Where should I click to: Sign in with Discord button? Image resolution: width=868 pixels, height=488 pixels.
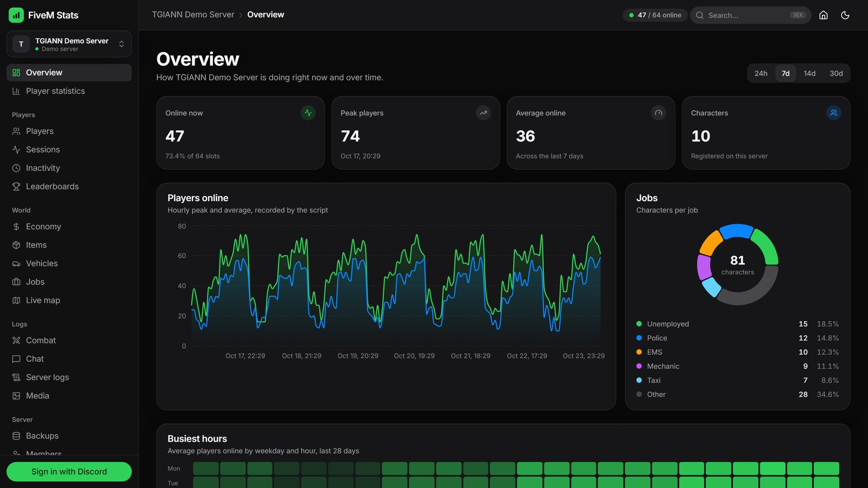coord(69,471)
